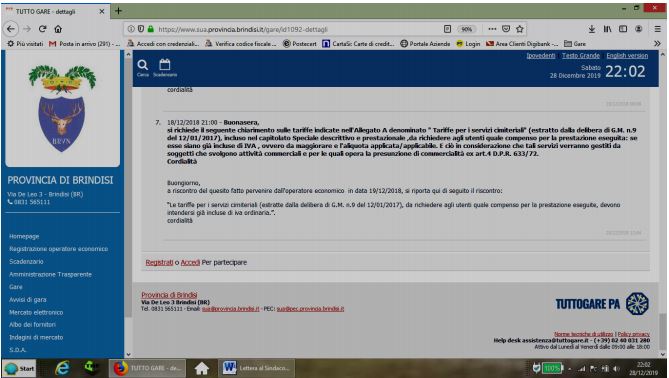
Task: Click the Registrati link
Action: 159,262
